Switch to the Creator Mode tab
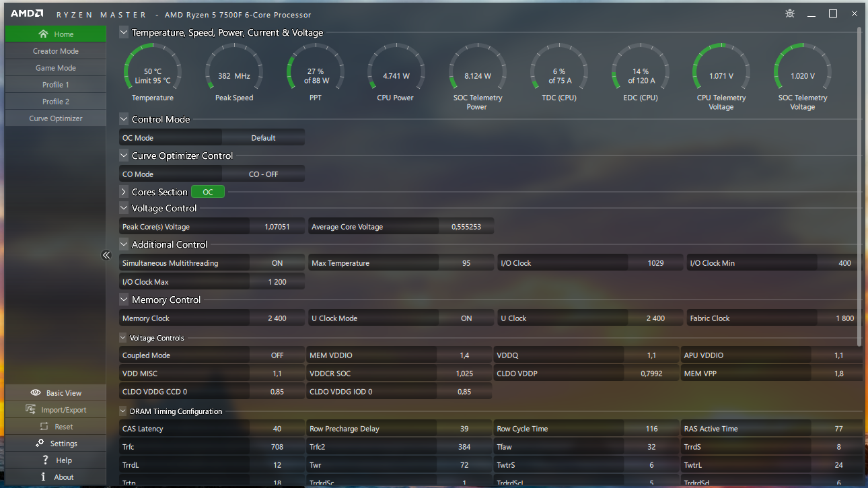 tap(56, 51)
